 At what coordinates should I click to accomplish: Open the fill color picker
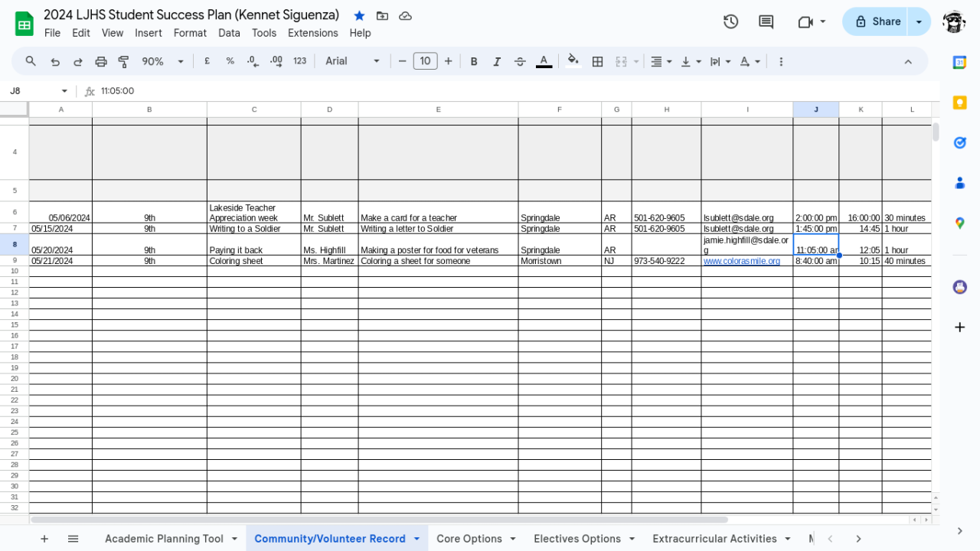[x=573, y=61]
